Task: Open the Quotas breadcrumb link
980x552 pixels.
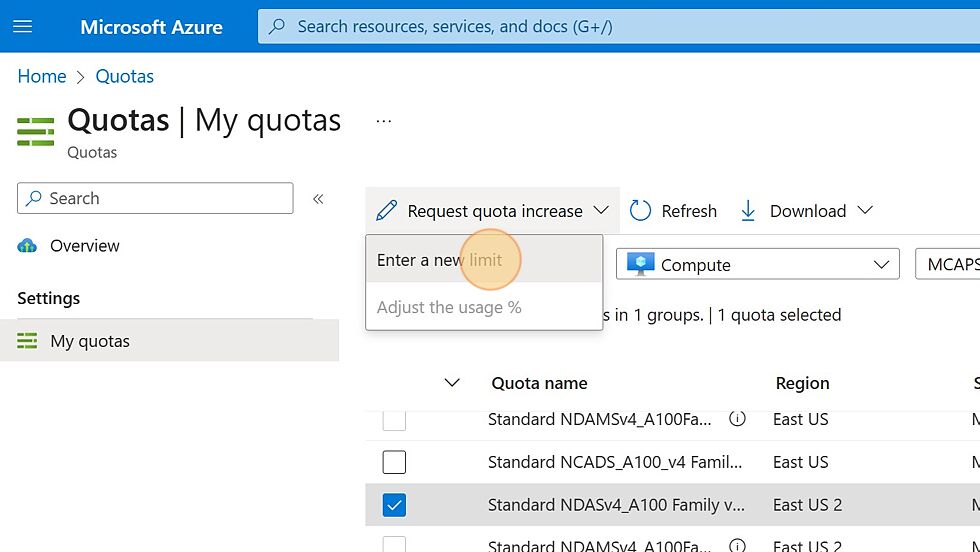Action: tap(124, 76)
